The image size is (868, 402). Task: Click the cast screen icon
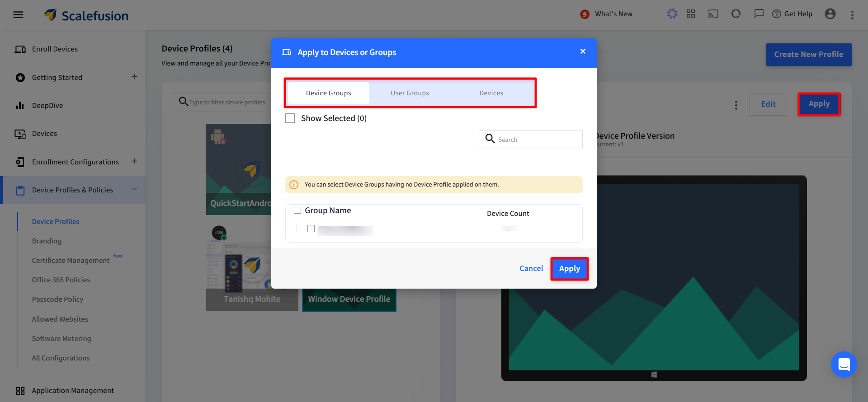pos(713,14)
